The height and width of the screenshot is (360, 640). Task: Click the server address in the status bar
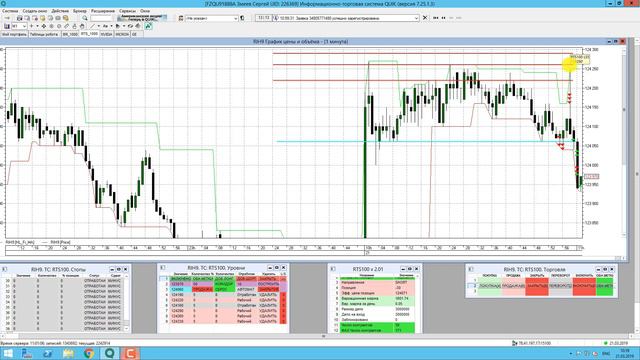coord(534,343)
